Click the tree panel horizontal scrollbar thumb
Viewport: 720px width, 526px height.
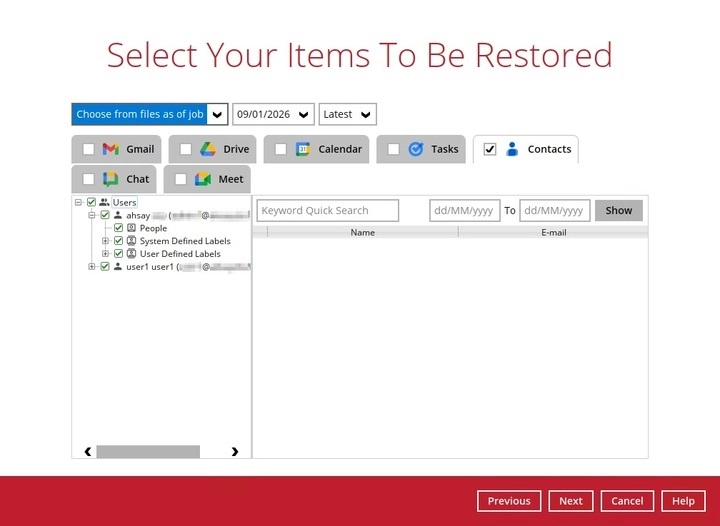(x=148, y=452)
